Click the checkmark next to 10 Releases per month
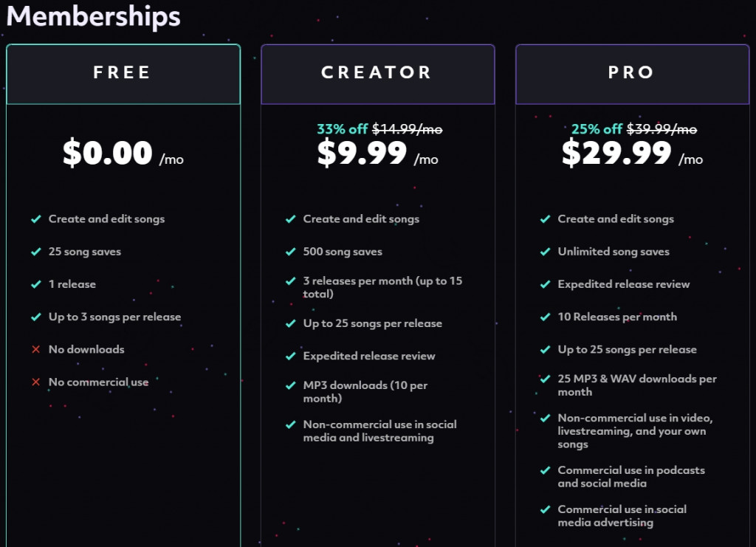The width and height of the screenshot is (756, 547). pos(545,317)
